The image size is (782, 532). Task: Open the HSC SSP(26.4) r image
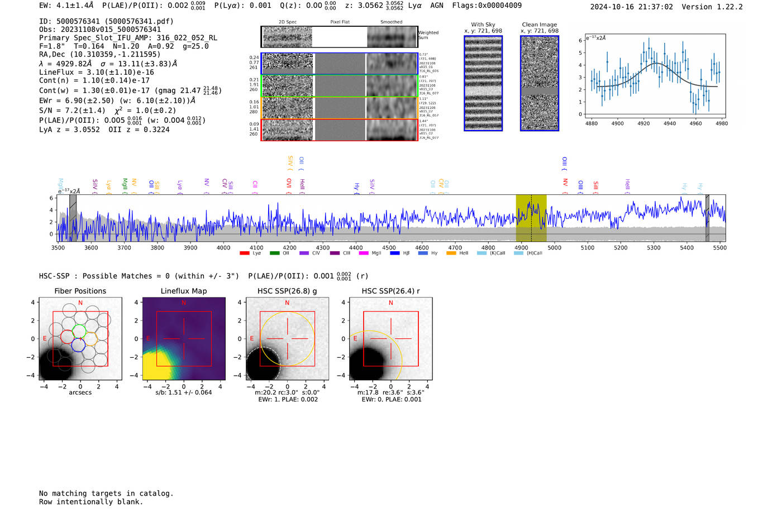tap(391, 339)
